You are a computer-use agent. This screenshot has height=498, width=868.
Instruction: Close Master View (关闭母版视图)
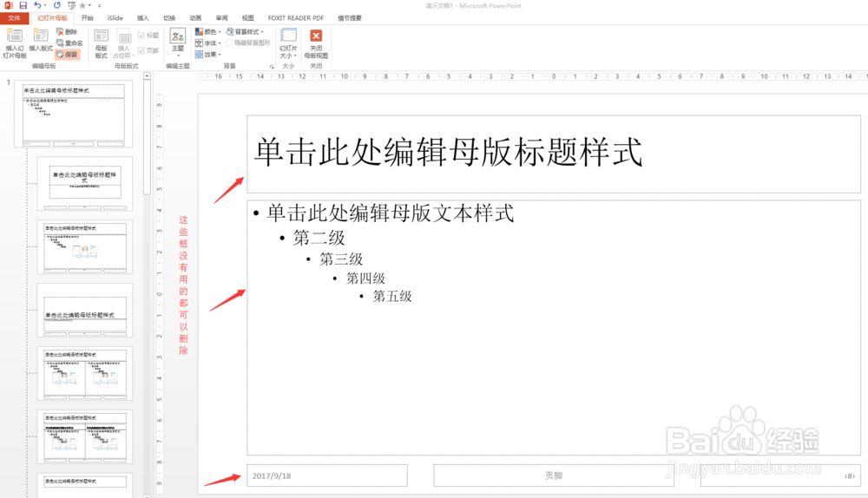(x=316, y=43)
